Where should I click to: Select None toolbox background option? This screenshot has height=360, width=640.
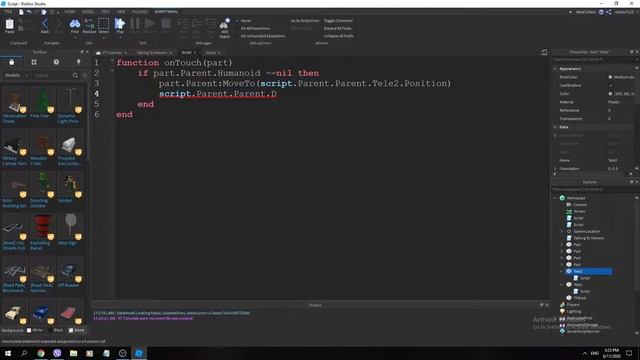click(76, 330)
